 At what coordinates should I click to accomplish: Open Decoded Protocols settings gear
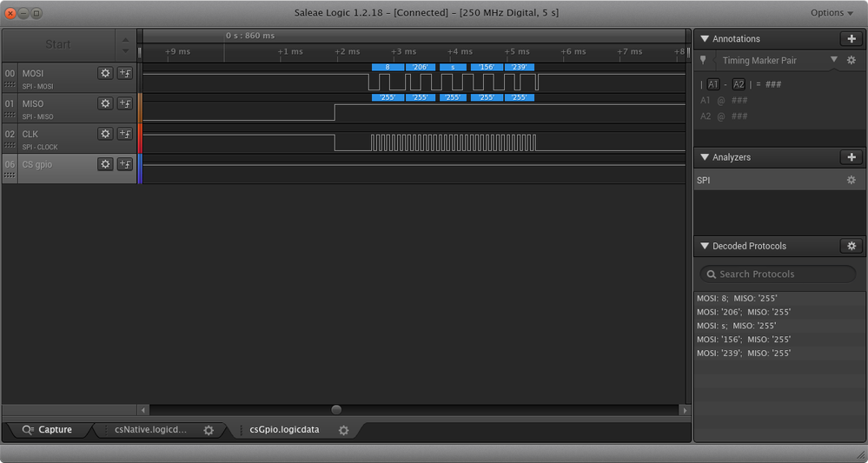pyautogui.click(x=851, y=246)
